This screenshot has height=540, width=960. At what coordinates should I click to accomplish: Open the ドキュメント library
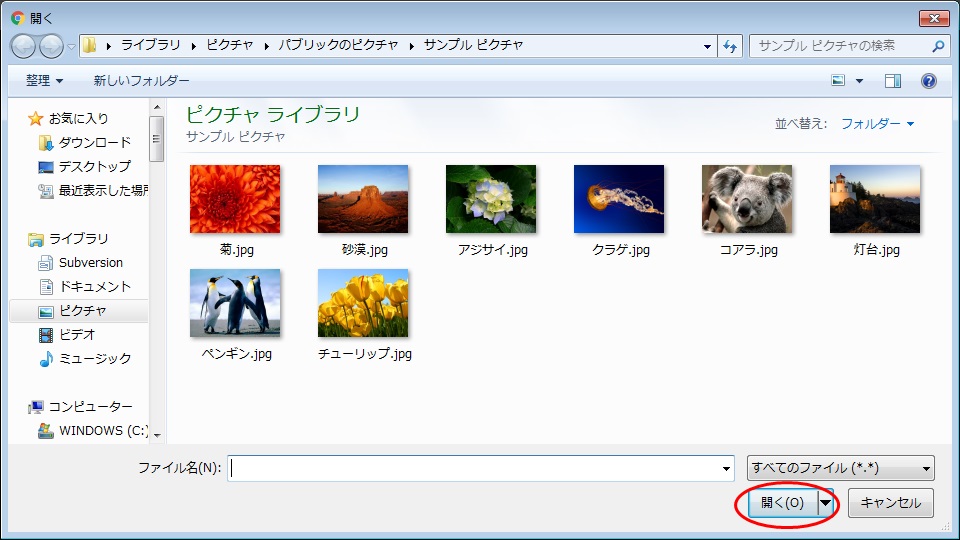pos(95,287)
